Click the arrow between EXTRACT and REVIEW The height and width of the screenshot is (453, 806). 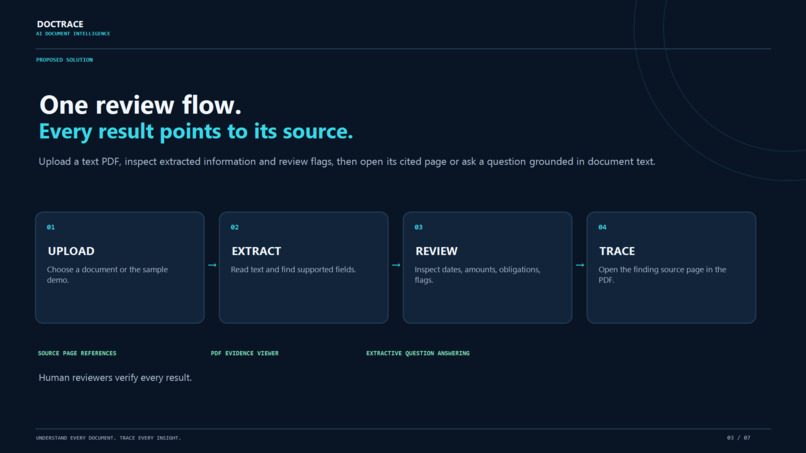396,265
